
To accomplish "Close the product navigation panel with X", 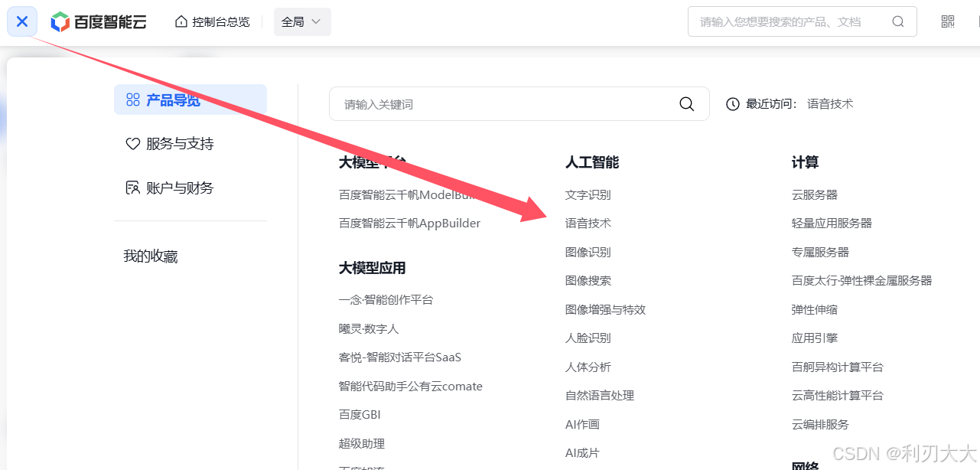I will pyautogui.click(x=22, y=21).
